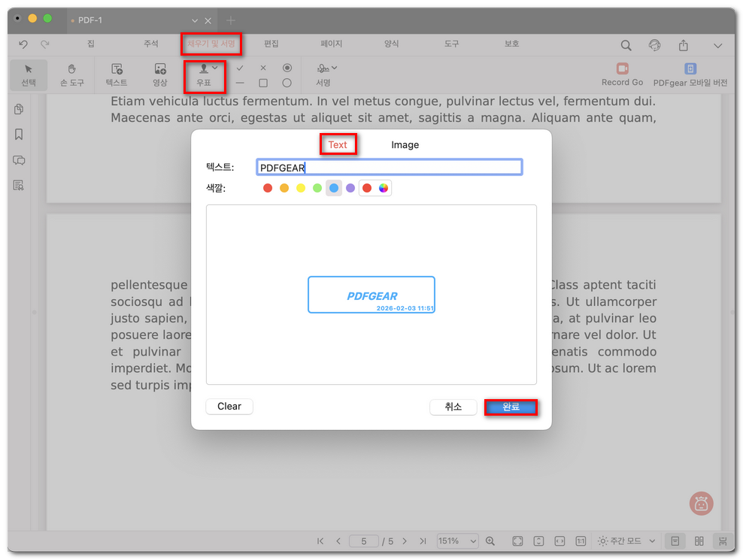
Task: Switch to two-page layout
Action: (699, 541)
